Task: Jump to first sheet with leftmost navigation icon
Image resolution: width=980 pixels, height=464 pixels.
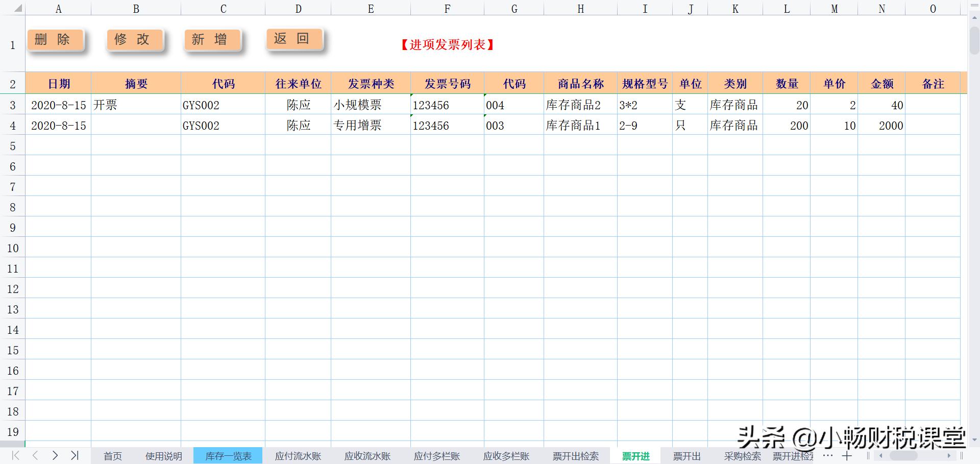Action: [x=15, y=456]
